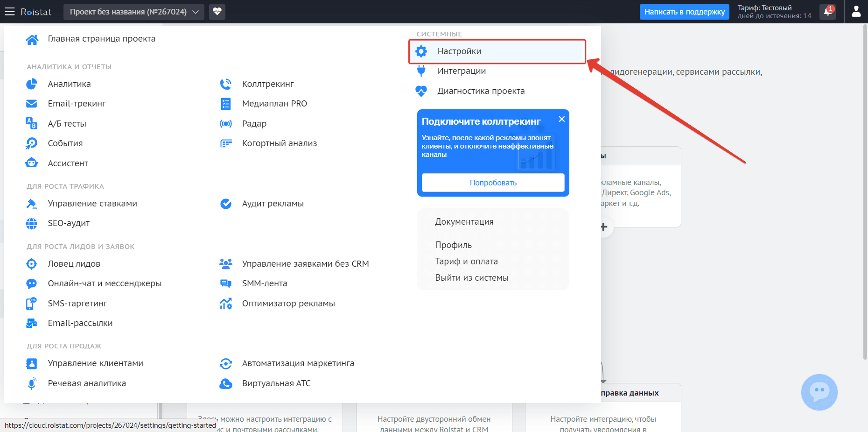
Task: Open the support chat bubble widget
Action: tap(819, 392)
